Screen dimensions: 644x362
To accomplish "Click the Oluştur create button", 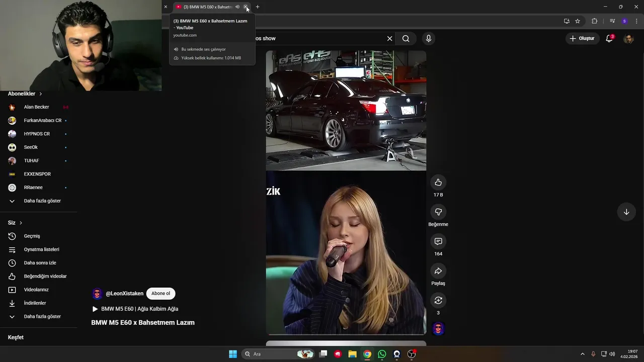I will click(582, 39).
